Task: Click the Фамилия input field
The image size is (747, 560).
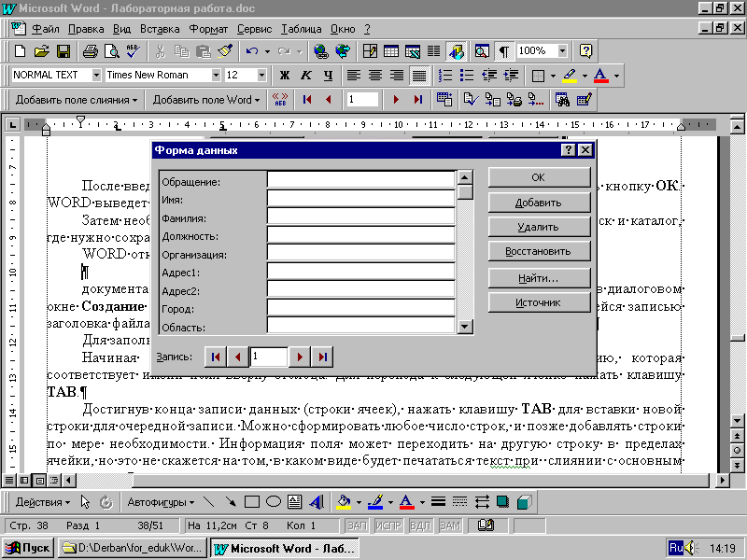Action: click(361, 217)
